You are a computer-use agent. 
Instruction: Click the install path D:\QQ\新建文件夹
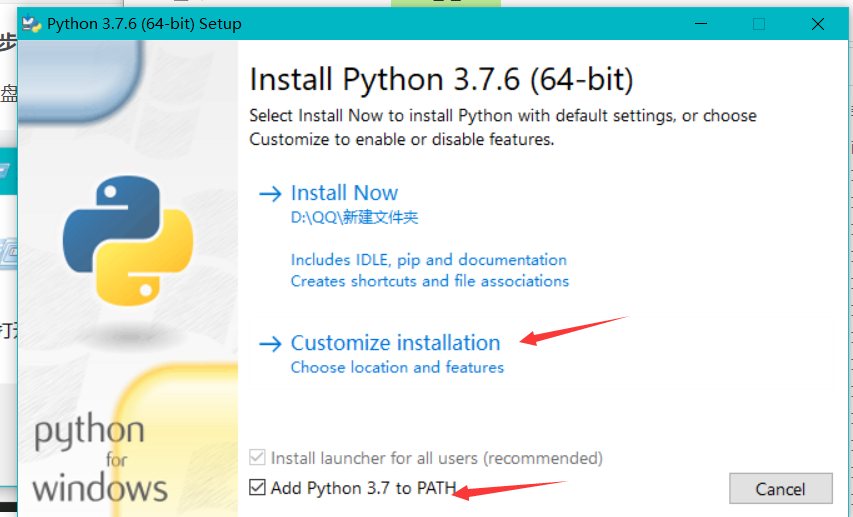click(x=354, y=218)
